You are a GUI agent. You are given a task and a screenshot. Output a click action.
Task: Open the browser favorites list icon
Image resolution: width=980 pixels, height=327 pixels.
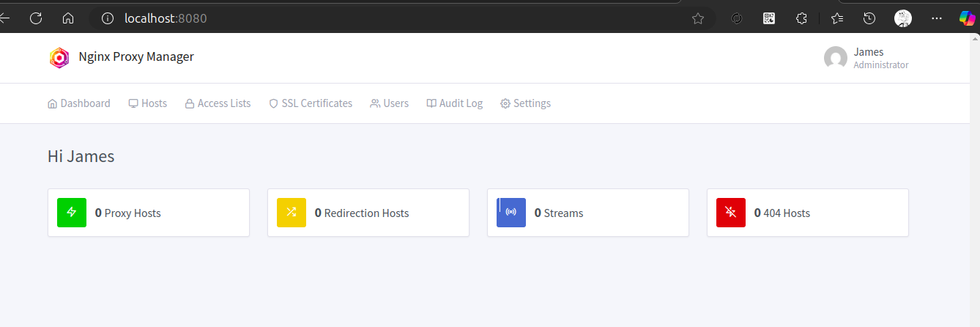click(x=837, y=18)
